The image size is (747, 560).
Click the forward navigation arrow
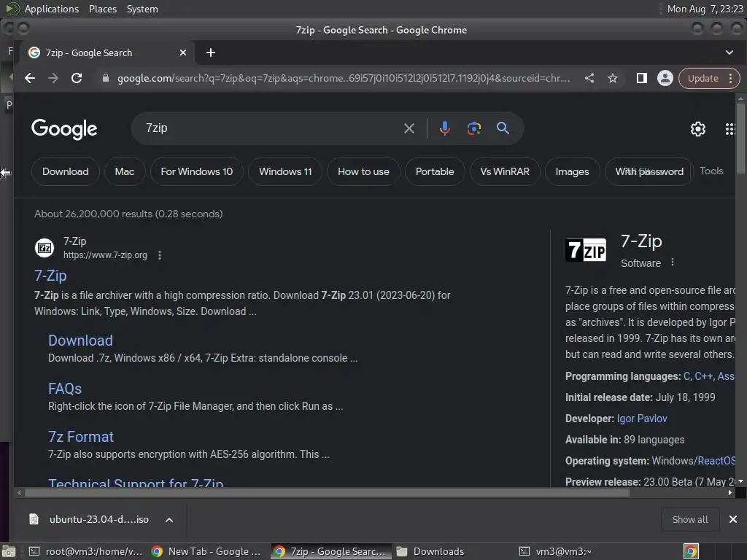[53, 78]
